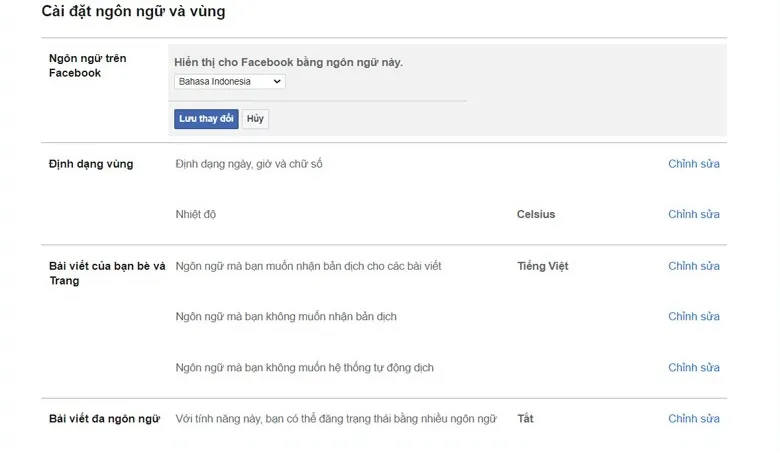Open Chỉnh sửa for the Nhiệt độ row
780x473 pixels.
(693, 214)
